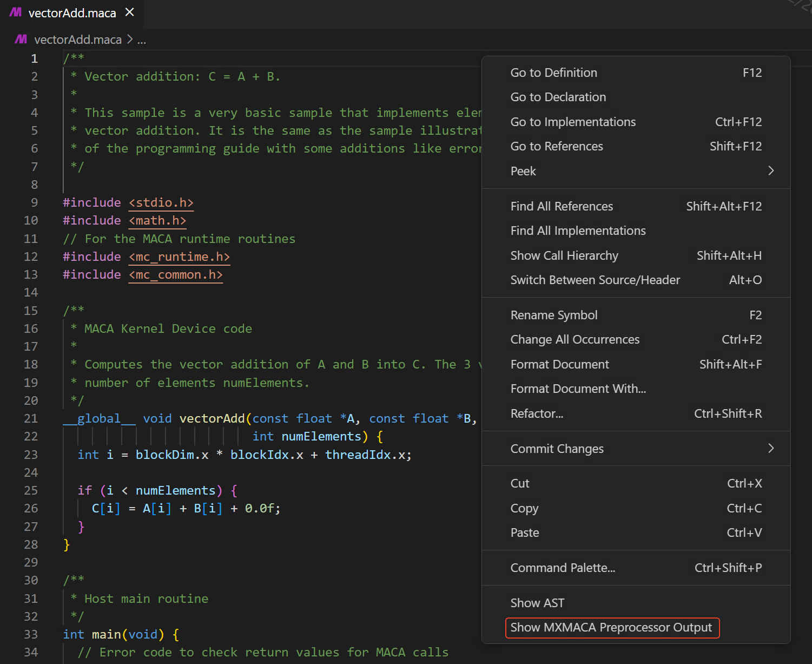
Task: Click Show AST menu item
Action: (537, 603)
